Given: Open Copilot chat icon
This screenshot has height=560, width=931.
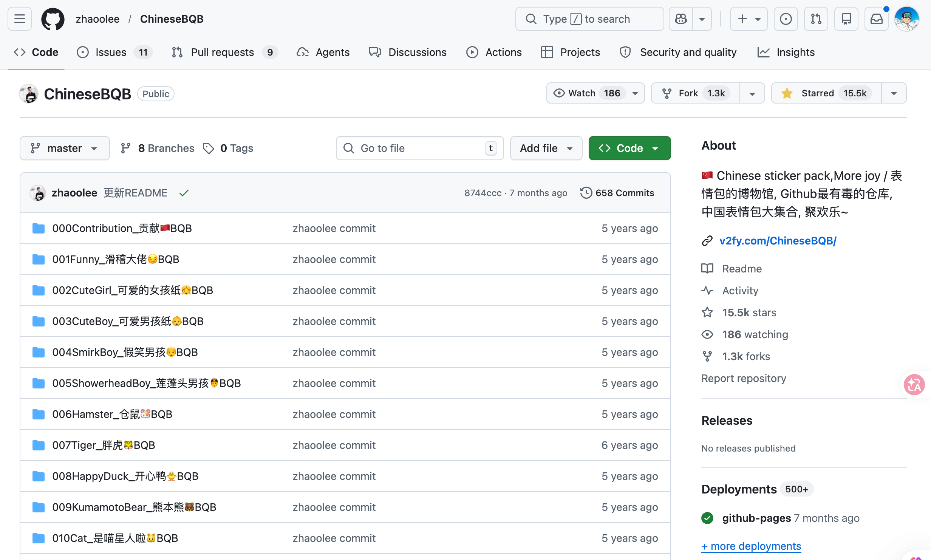Looking at the screenshot, I should point(681,19).
